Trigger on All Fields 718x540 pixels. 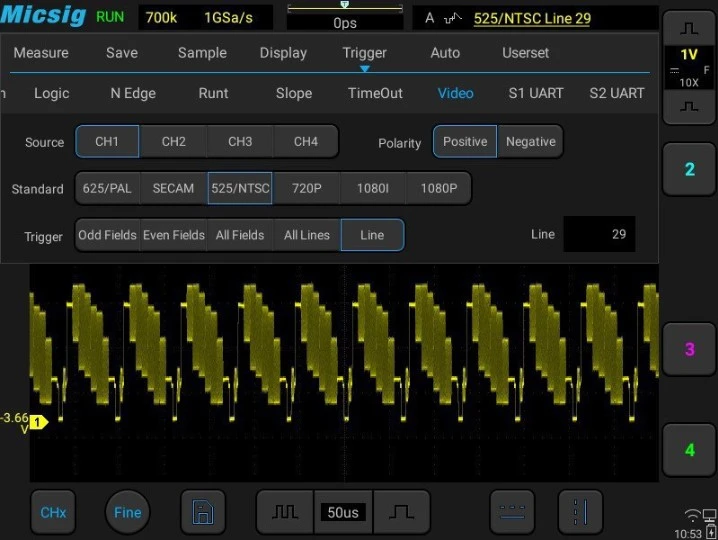point(240,235)
